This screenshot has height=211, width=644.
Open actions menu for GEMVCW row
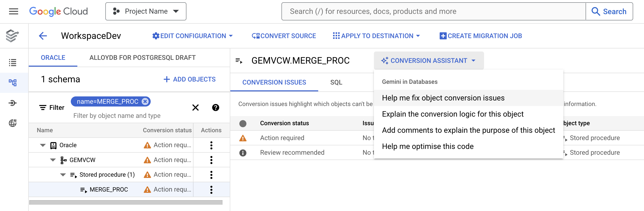211,160
